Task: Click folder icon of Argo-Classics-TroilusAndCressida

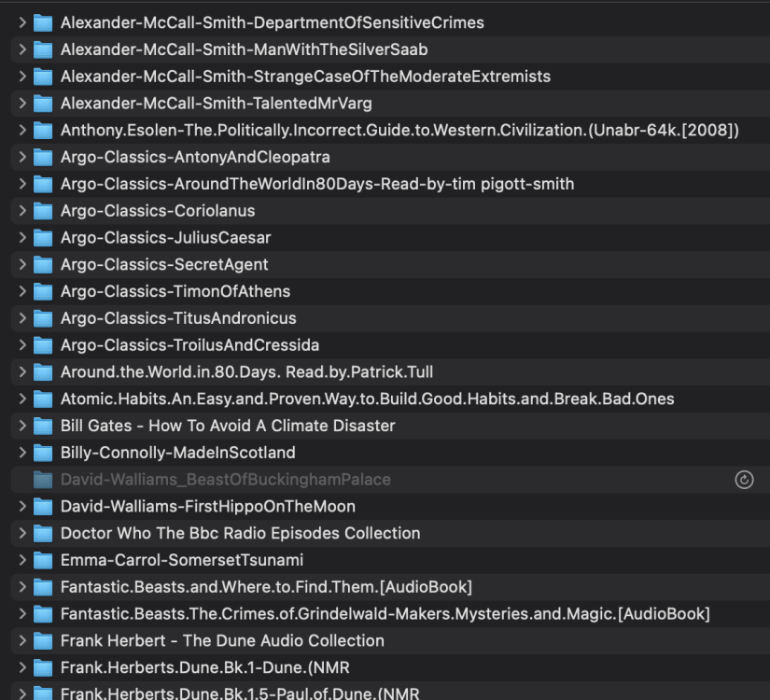Action: (43, 344)
